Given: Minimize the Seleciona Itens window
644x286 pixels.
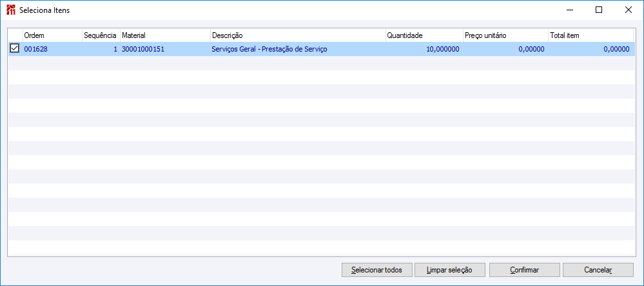Looking at the screenshot, I should (x=569, y=10).
